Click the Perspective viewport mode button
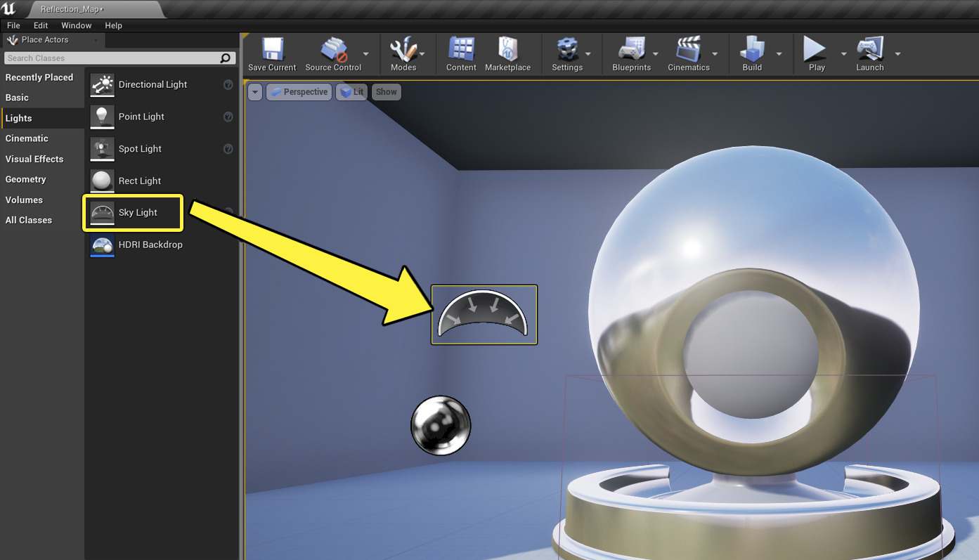The image size is (979, 560). tap(299, 91)
